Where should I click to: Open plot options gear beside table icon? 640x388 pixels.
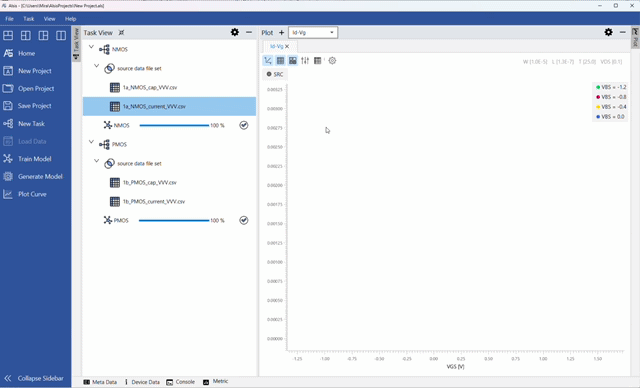[332, 61]
